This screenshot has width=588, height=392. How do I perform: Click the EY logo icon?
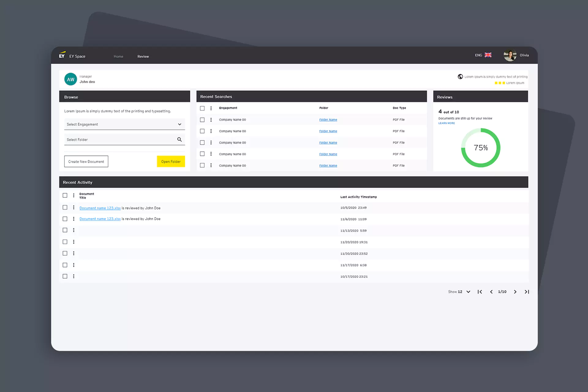click(x=62, y=55)
